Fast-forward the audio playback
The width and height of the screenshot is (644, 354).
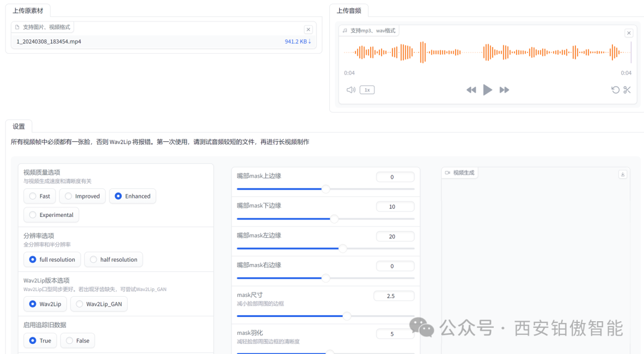[x=504, y=89]
